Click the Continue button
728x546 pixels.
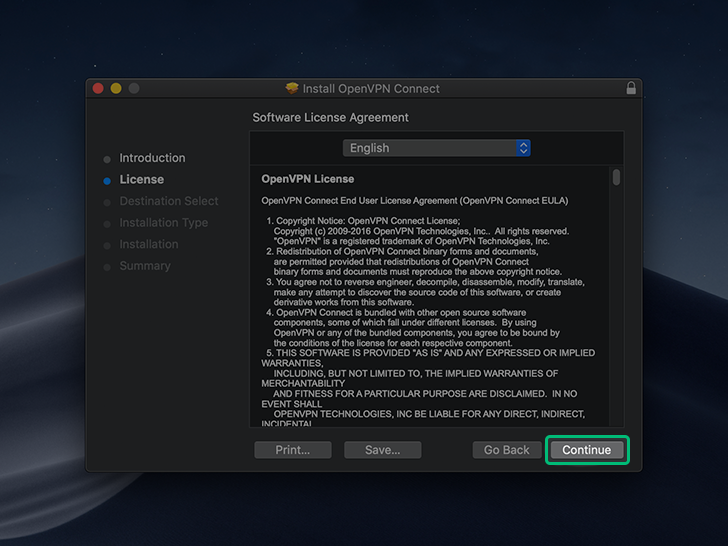(x=587, y=450)
